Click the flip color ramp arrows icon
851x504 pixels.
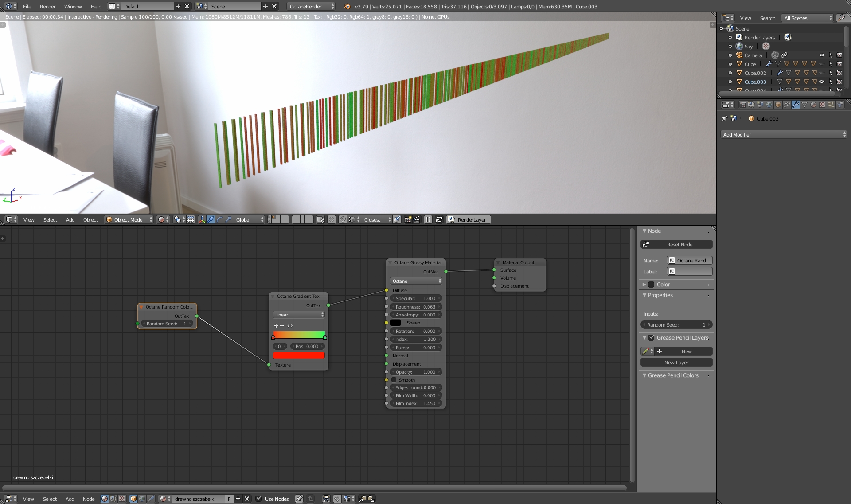(290, 326)
